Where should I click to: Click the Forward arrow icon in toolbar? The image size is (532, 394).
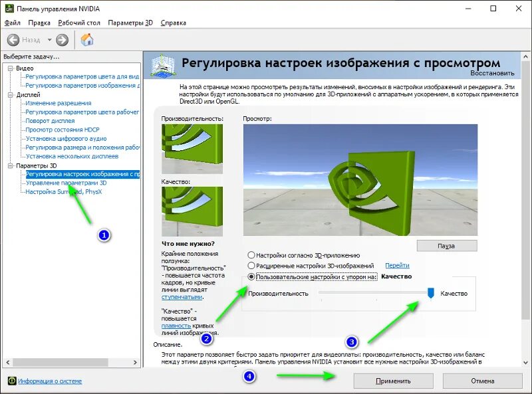[x=62, y=40]
